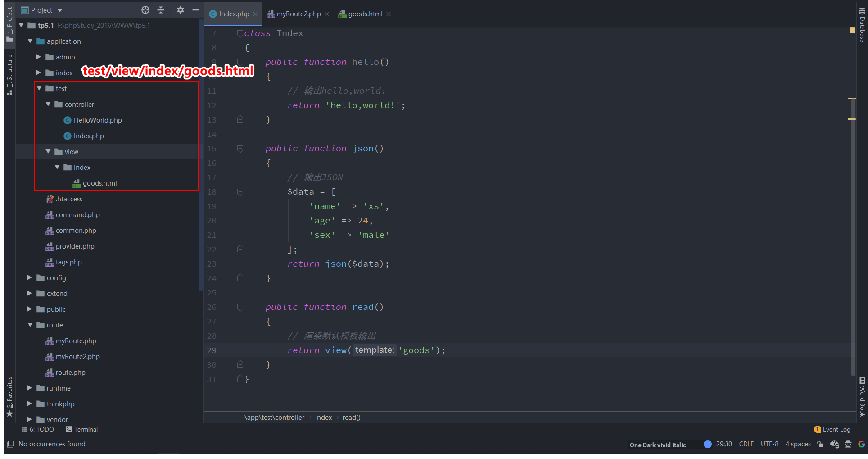Close the goods.html editor tab
The width and height of the screenshot is (868, 459).
point(389,14)
